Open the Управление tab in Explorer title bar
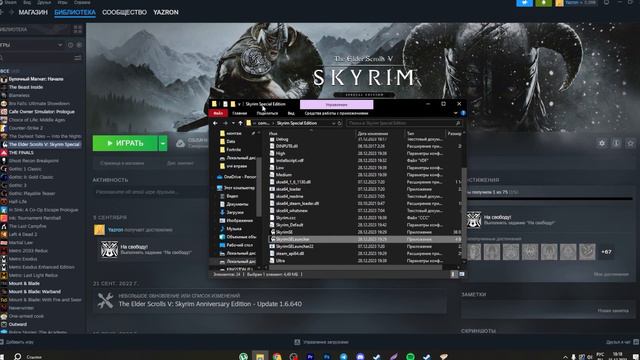 coord(336,104)
